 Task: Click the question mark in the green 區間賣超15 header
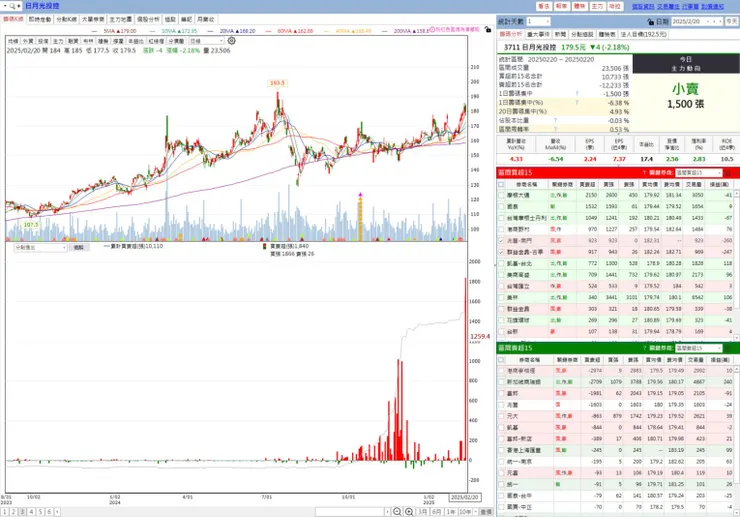[x=644, y=348]
